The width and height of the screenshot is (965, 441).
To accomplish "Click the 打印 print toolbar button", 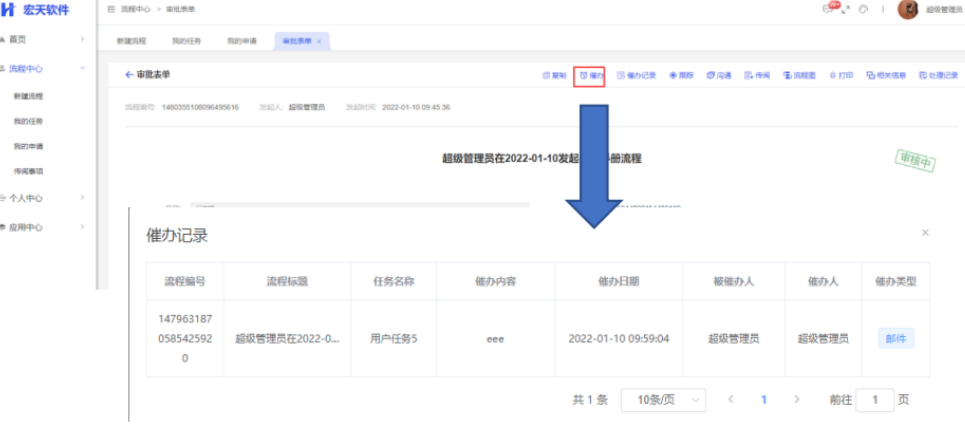I will [841, 76].
